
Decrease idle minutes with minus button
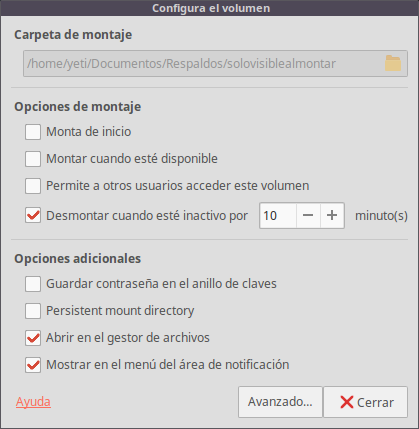[308, 215]
